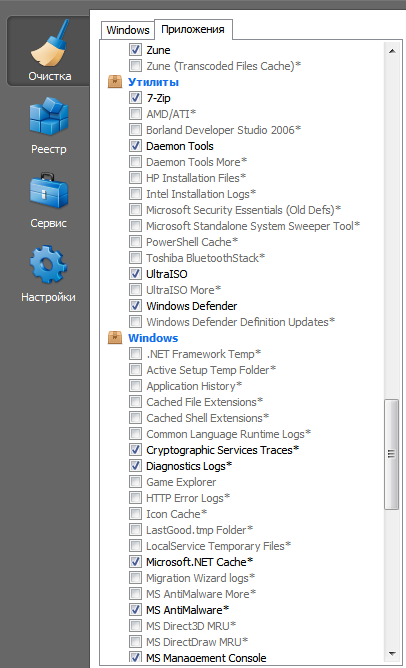Uncheck the MS AntiMalware checkbox
The height and width of the screenshot is (668, 406).
135,610
